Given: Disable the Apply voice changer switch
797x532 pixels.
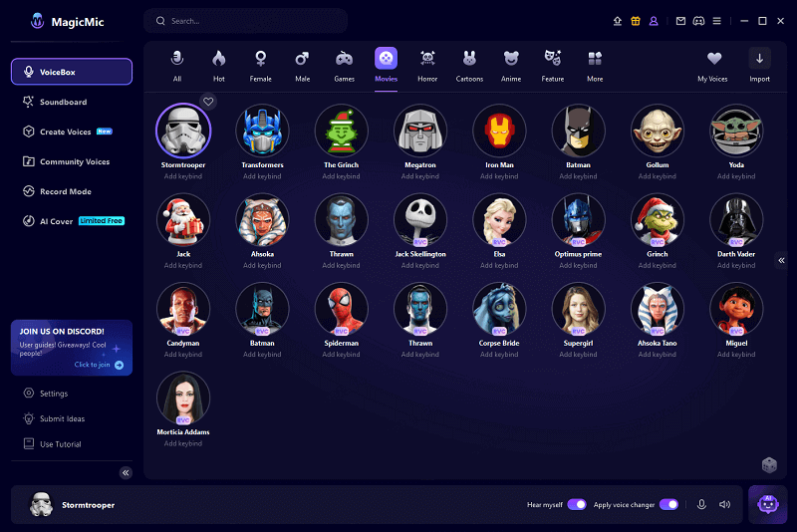Looking at the screenshot, I should 668,505.
